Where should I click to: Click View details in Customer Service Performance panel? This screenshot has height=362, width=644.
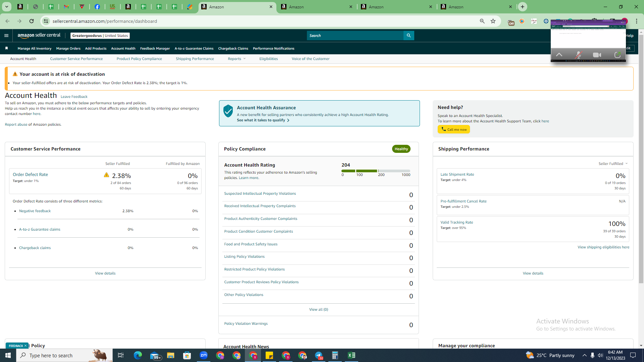105,273
